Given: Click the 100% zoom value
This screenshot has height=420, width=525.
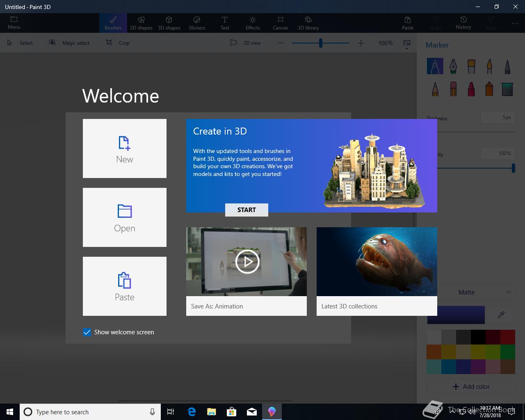Looking at the screenshot, I should point(385,43).
